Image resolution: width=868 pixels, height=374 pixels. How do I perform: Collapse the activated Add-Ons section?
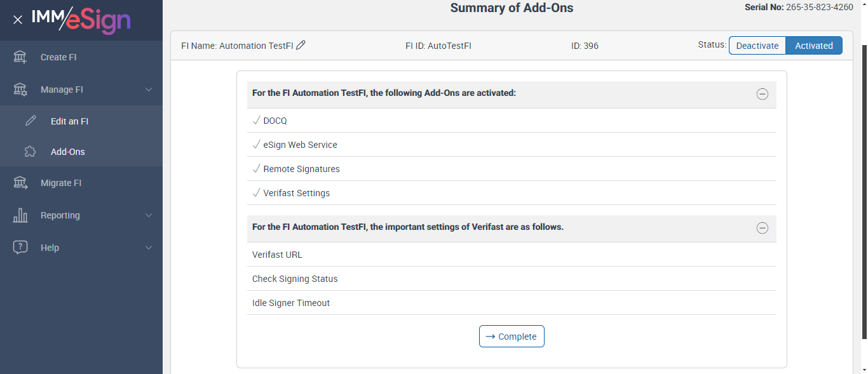763,94
